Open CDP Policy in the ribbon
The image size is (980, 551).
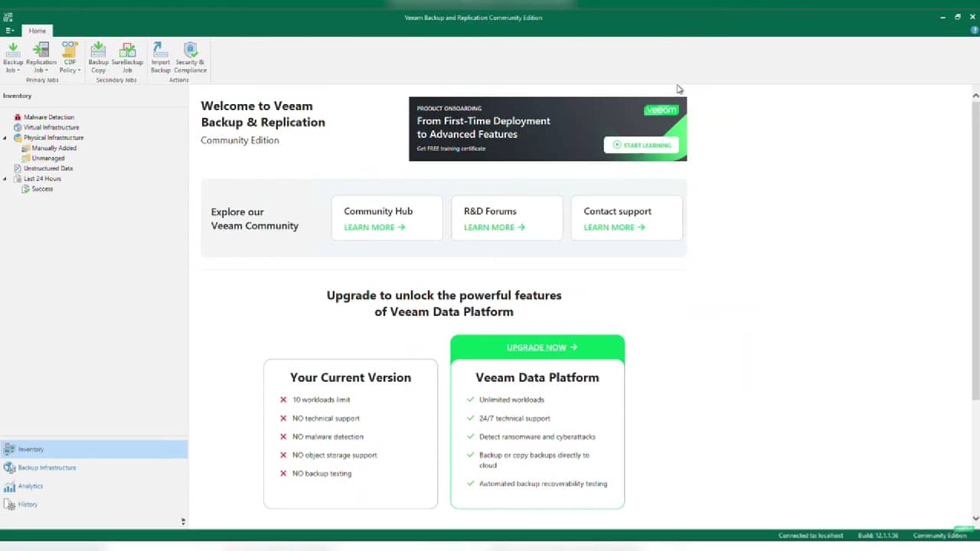click(70, 57)
